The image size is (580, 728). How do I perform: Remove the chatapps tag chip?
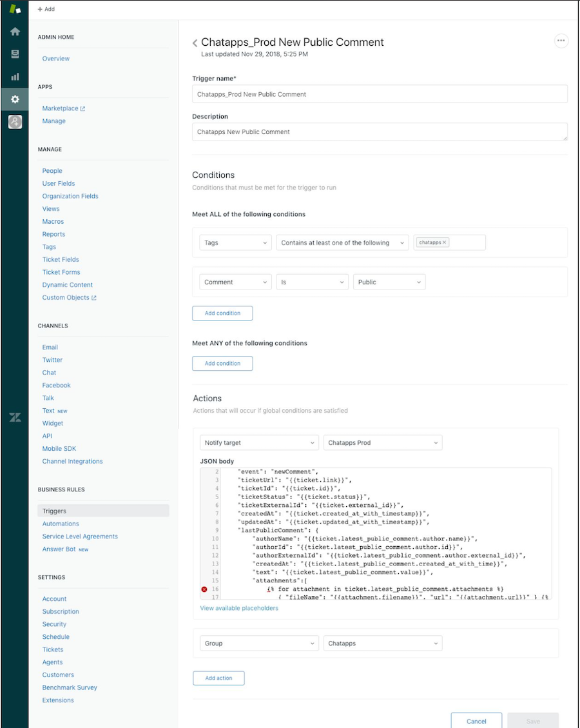click(444, 242)
